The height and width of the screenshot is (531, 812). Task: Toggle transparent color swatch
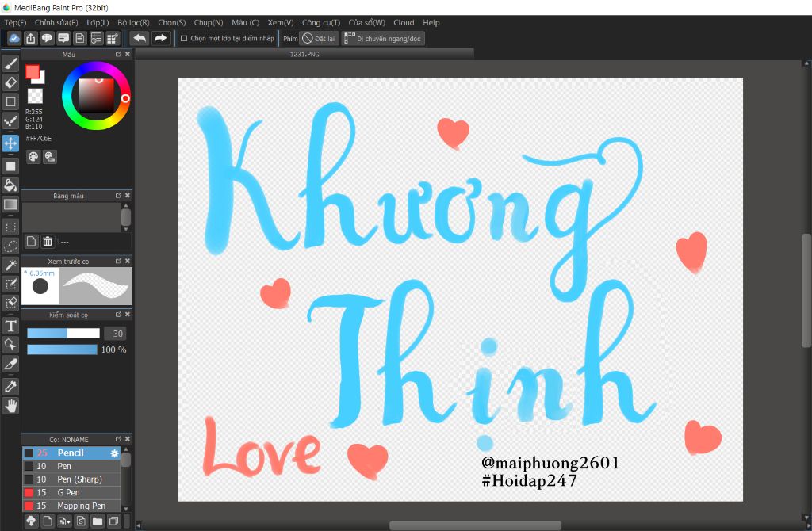coord(35,96)
